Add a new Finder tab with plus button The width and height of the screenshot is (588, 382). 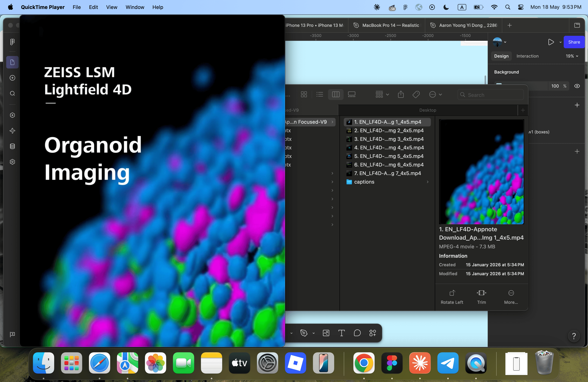(523, 110)
